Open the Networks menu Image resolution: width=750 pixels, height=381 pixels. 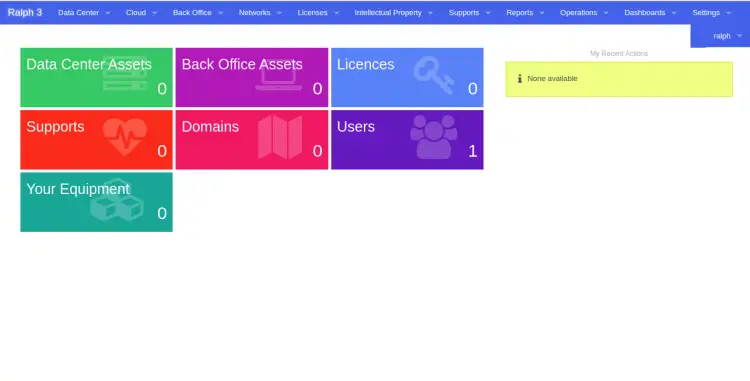pos(260,12)
